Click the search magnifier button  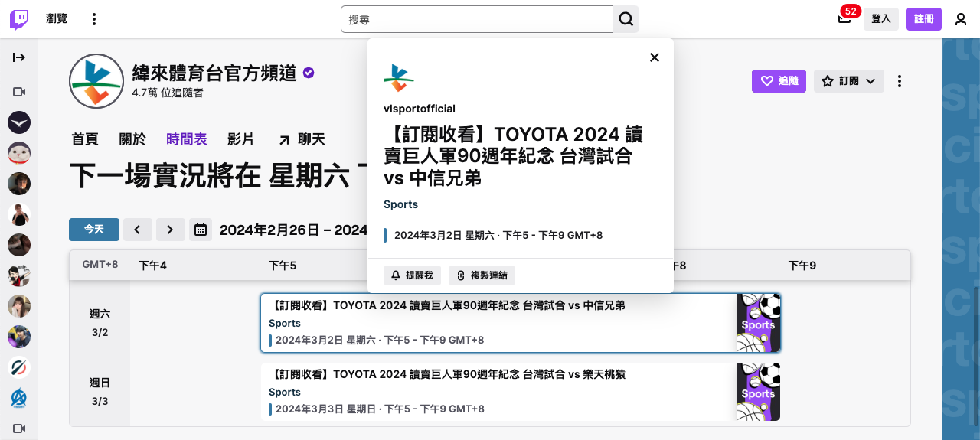pos(626,19)
